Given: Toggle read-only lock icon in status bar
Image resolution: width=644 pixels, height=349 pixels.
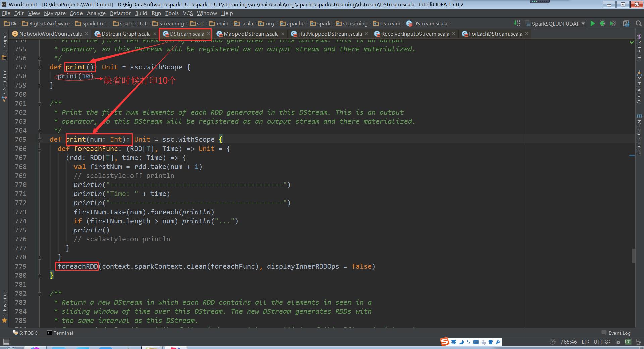Looking at the screenshot, I should [x=618, y=342].
